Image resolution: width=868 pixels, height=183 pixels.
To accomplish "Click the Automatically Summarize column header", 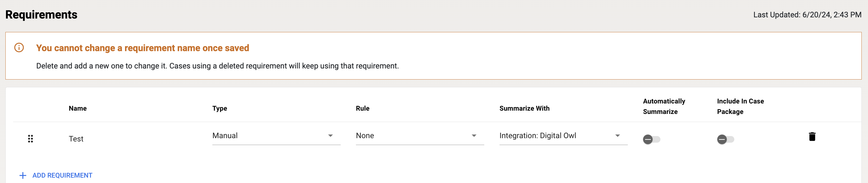I will coord(664,106).
